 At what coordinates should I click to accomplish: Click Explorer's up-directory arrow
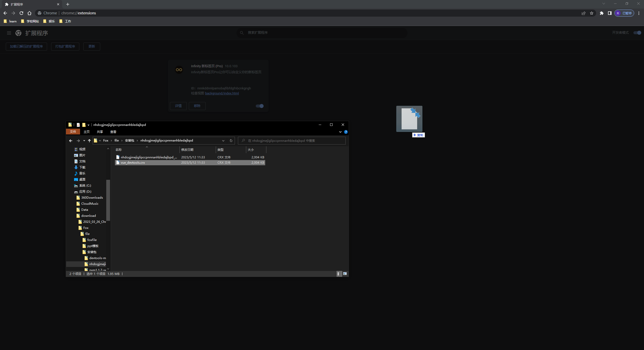(89, 141)
